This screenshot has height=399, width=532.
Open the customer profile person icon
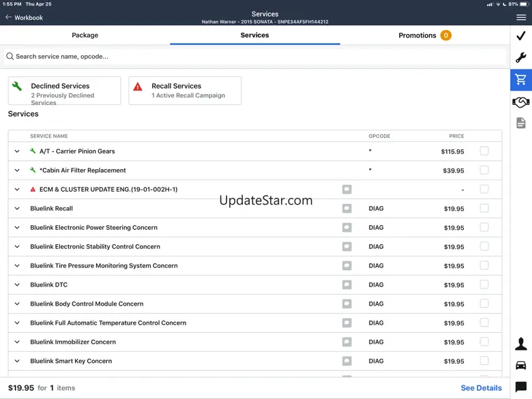pyautogui.click(x=521, y=344)
